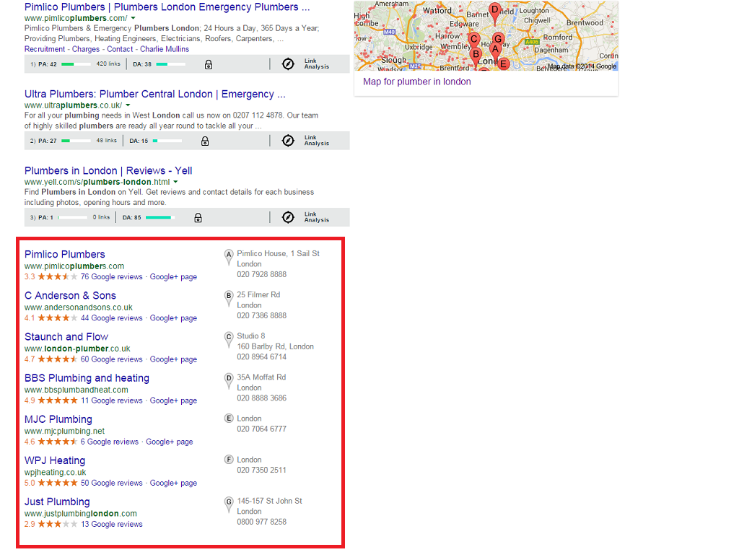This screenshot has width=739, height=560.
Task: Click the DA progress bar for DA: 85
Action: coord(160,217)
